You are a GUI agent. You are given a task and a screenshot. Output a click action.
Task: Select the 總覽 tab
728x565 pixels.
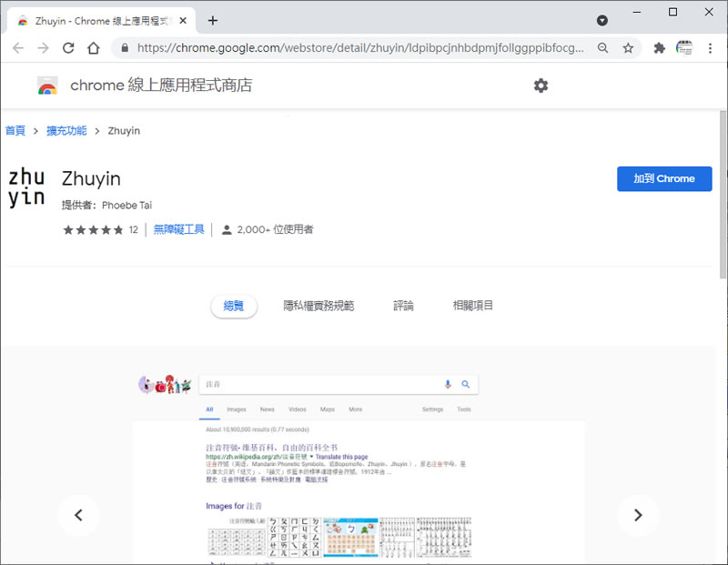[234, 306]
